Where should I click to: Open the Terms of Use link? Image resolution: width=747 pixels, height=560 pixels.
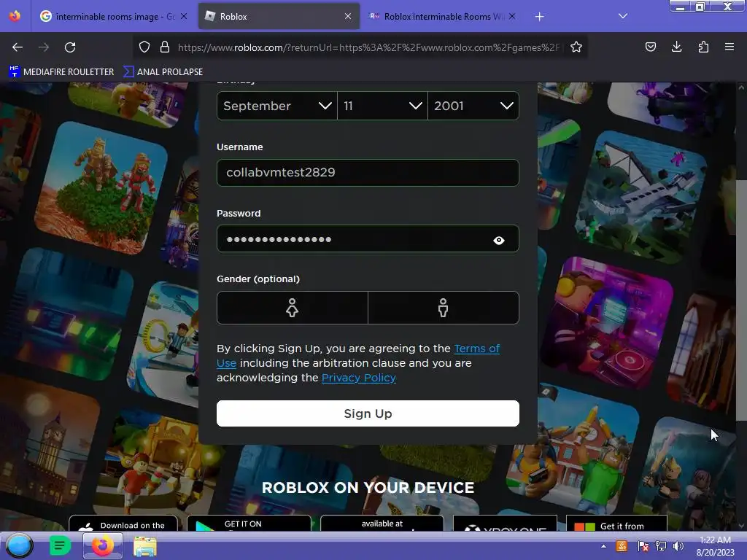476,349
